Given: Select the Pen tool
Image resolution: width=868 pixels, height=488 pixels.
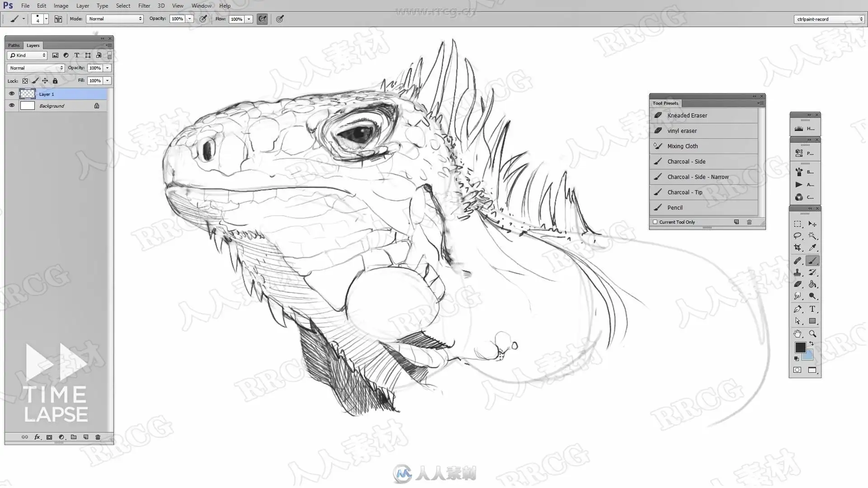Looking at the screenshot, I should 797,309.
